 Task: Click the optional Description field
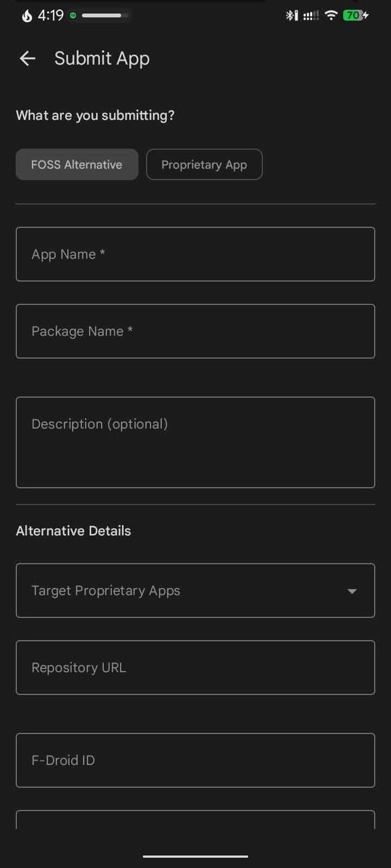pyautogui.click(x=195, y=442)
